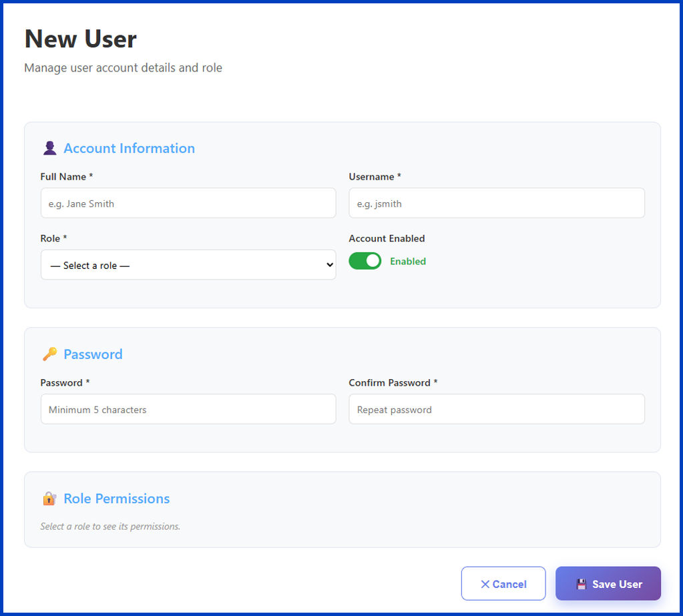The width and height of the screenshot is (683, 616).
Task: Click the green Enabled status label
Action: click(408, 261)
